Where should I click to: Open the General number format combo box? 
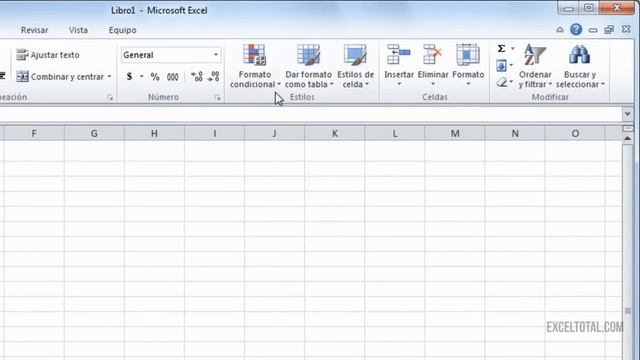pos(171,55)
